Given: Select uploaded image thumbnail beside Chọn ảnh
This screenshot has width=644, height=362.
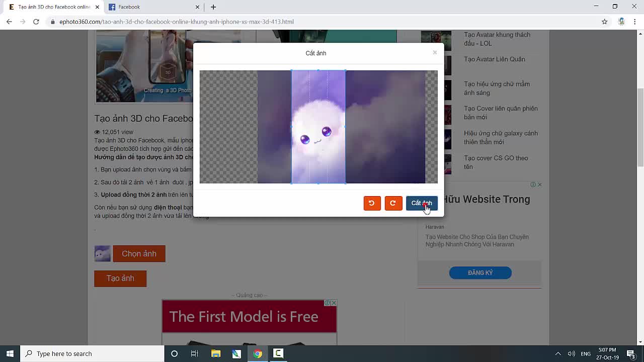Looking at the screenshot, I should [102, 254].
